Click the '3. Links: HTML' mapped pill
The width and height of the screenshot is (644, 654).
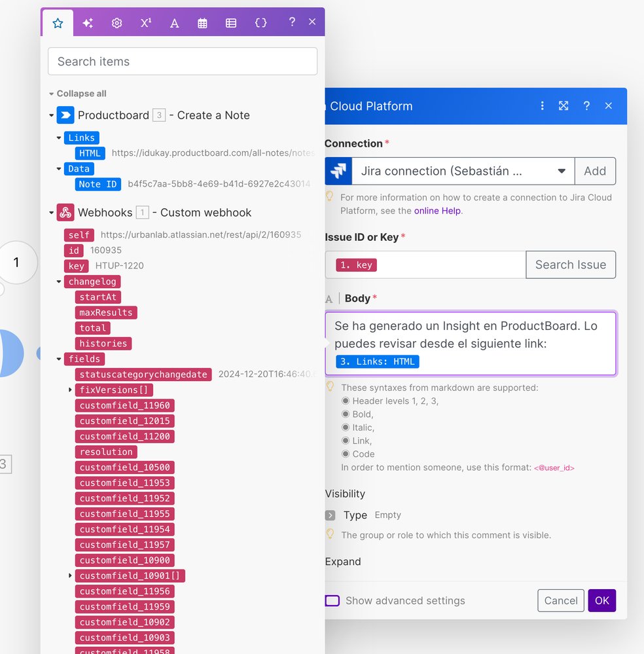(x=378, y=361)
